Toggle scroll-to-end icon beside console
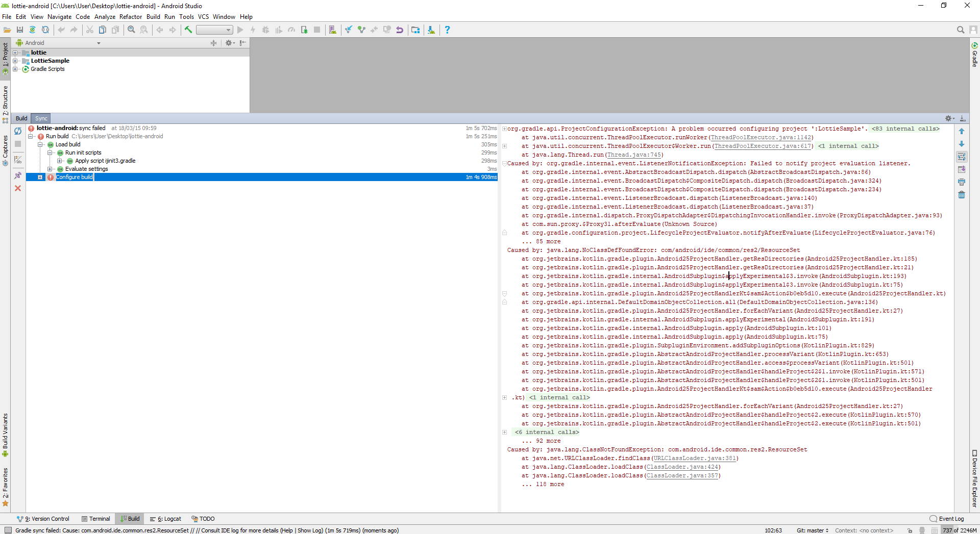980x534 pixels. tap(962, 169)
